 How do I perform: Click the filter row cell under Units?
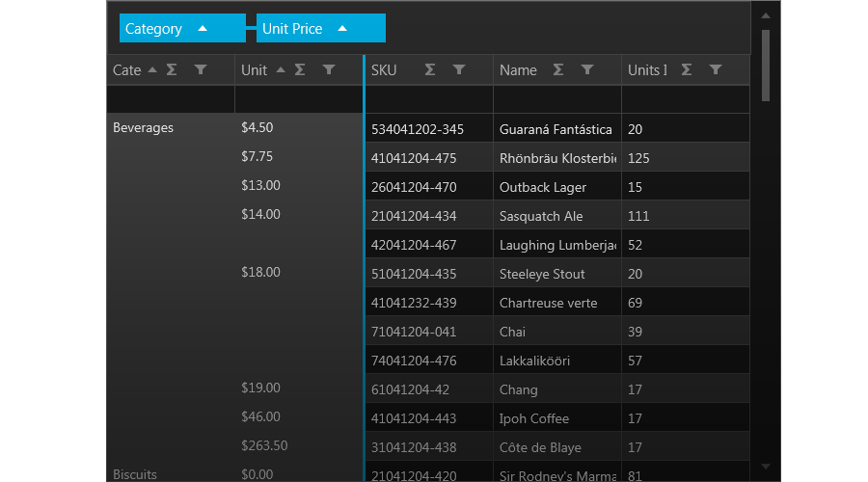coord(686,99)
